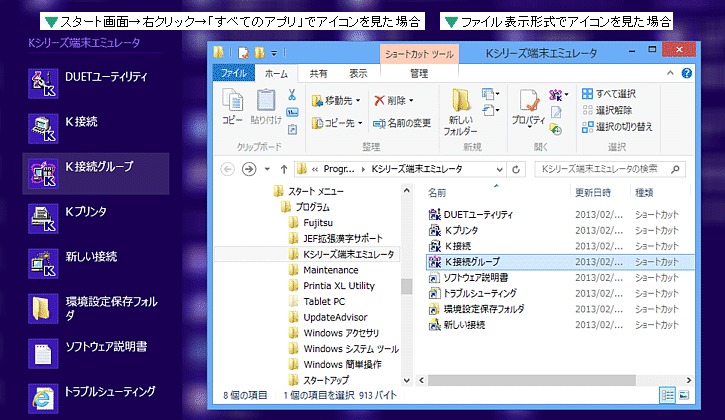The image size is (725, 420).
Task: Click 名前の変更 button
Action: pos(401,123)
